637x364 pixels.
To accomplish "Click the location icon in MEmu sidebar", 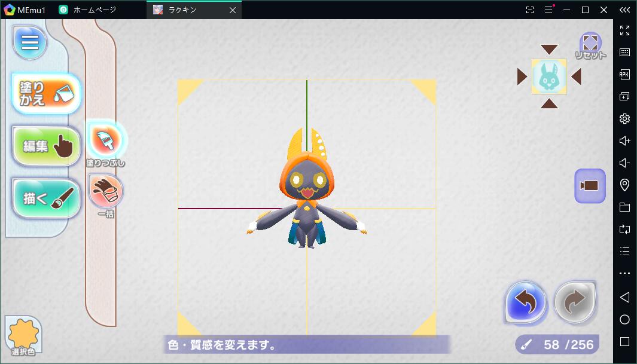I will point(624,185).
